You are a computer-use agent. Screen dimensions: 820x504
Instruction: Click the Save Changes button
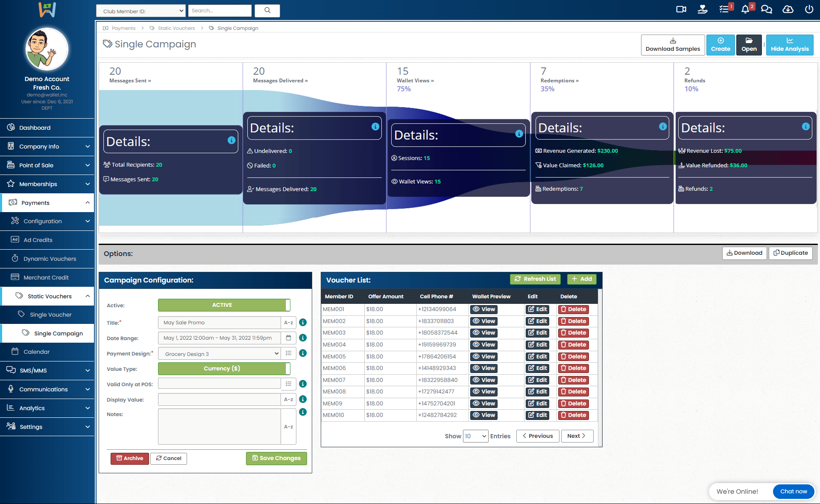point(276,458)
